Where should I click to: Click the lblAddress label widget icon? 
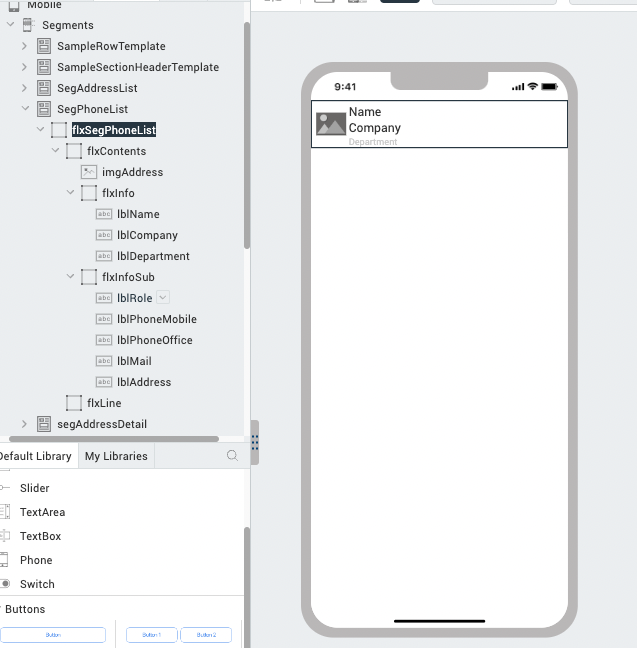[x=104, y=382]
